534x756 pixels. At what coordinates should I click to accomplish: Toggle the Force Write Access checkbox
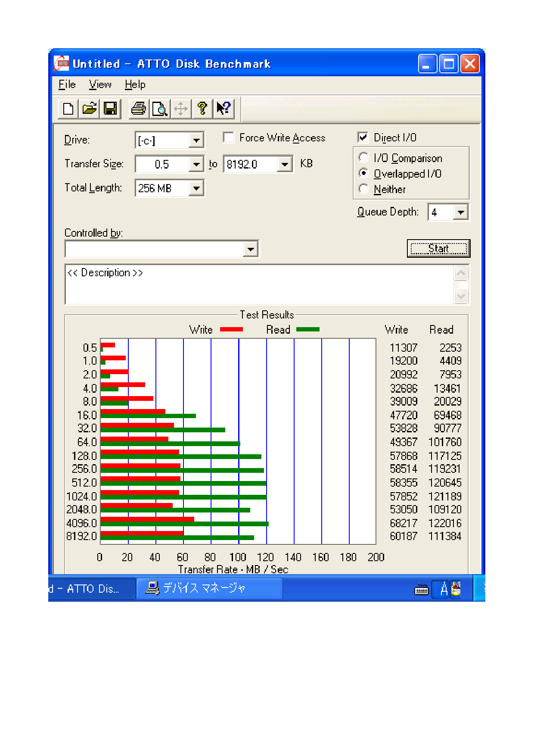coord(229,137)
